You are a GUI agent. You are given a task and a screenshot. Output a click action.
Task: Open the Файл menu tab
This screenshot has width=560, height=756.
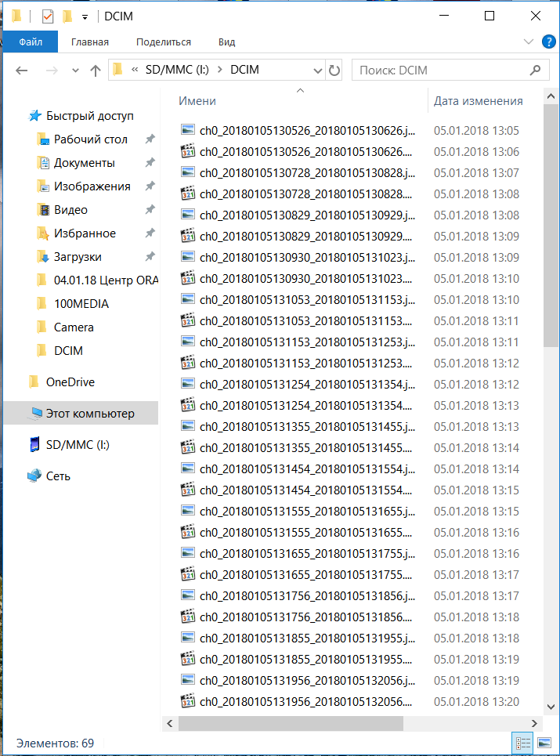coord(30,42)
